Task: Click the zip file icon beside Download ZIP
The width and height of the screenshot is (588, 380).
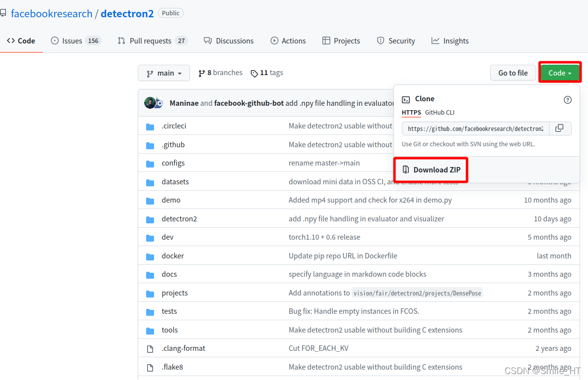Action: point(406,169)
